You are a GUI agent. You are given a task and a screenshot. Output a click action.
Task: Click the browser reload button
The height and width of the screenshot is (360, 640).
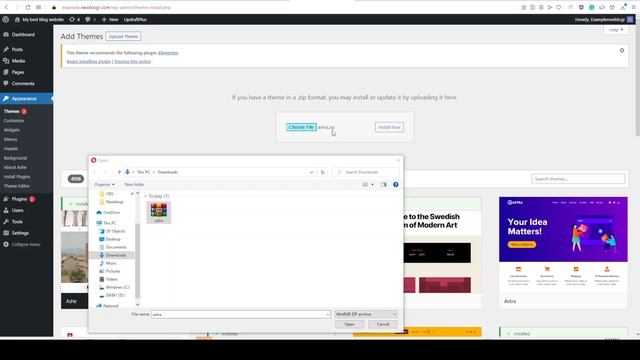28,7
